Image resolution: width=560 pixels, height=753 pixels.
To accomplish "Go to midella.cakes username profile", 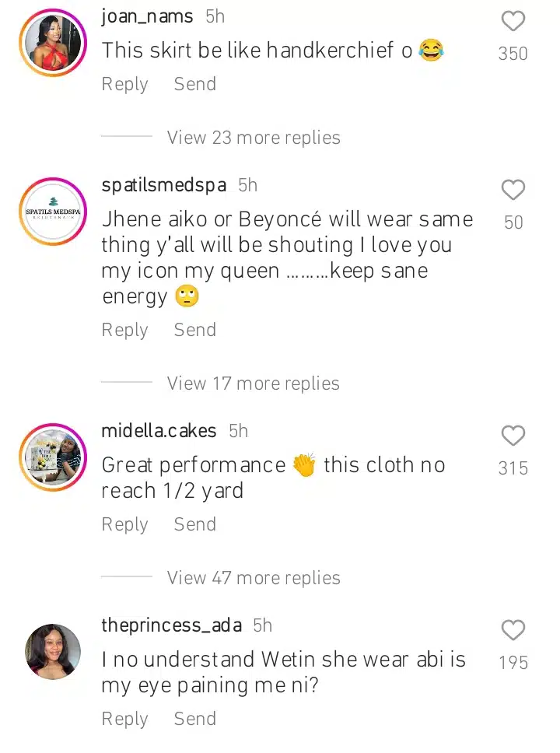I will pos(159,431).
